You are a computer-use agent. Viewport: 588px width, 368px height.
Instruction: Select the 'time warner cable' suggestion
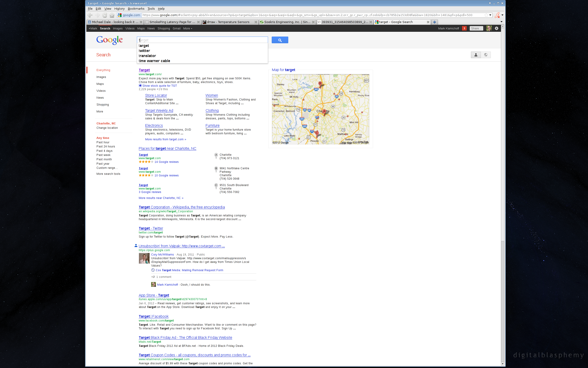[x=202, y=61]
